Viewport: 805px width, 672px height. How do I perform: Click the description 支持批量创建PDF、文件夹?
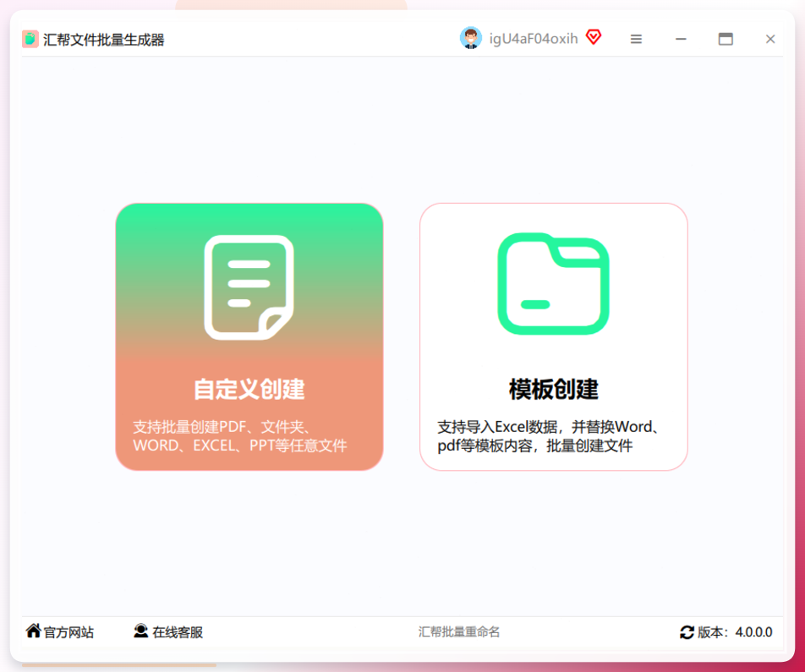(x=240, y=436)
